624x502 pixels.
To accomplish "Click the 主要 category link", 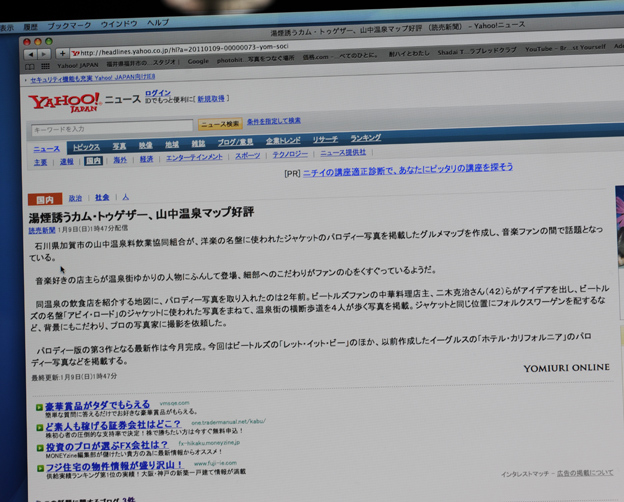I will tap(40, 162).
